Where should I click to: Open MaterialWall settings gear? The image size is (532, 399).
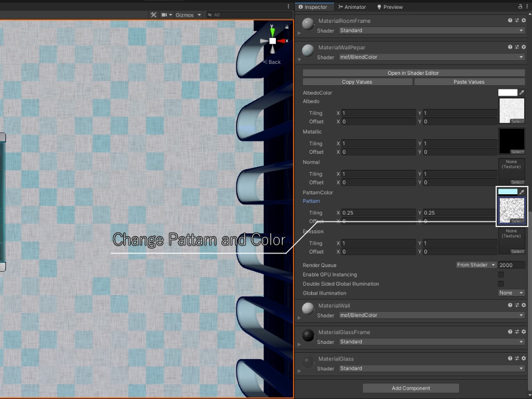pyautogui.click(x=524, y=305)
